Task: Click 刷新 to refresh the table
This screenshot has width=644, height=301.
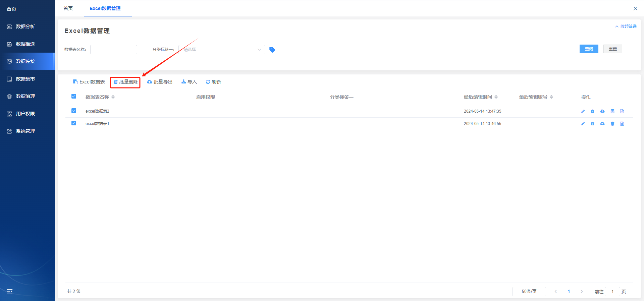Action: [x=213, y=82]
